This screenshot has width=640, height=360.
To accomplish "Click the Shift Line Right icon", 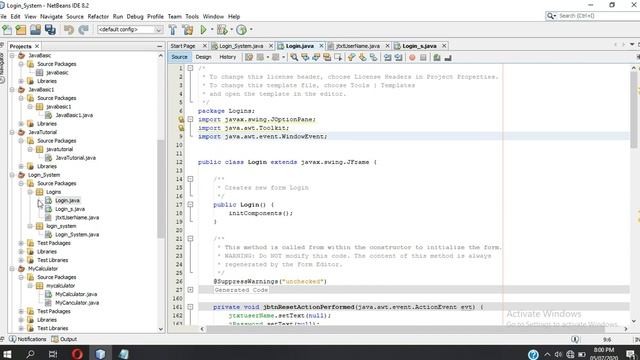I will [x=399, y=58].
